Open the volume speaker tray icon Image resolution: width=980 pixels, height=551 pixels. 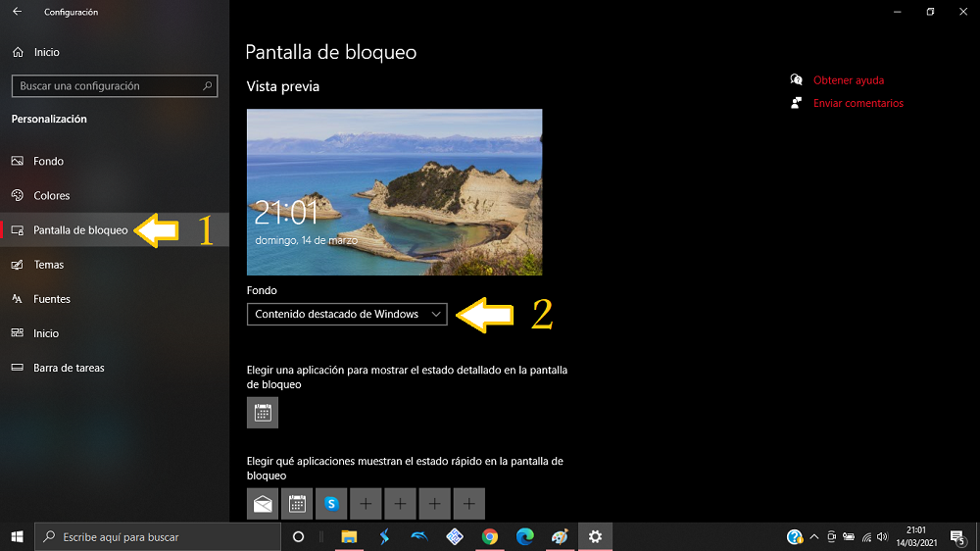tap(883, 536)
